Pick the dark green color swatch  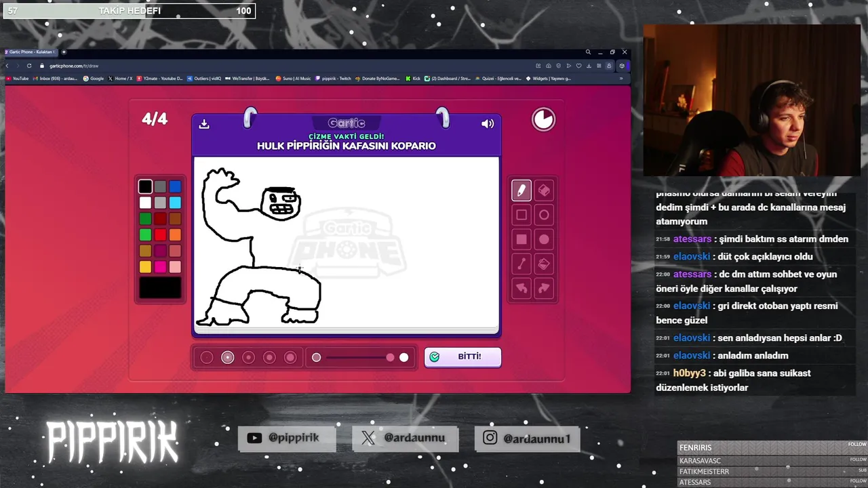coord(145,219)
